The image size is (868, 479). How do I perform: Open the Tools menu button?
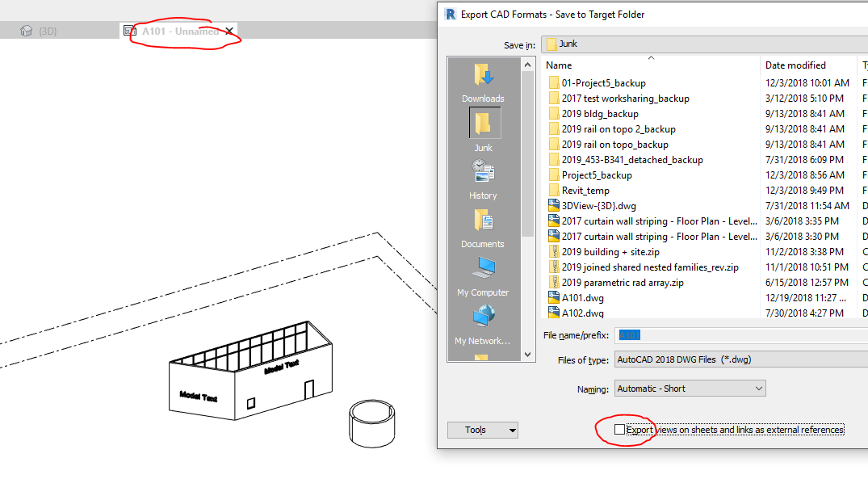[x=483, y=430]
